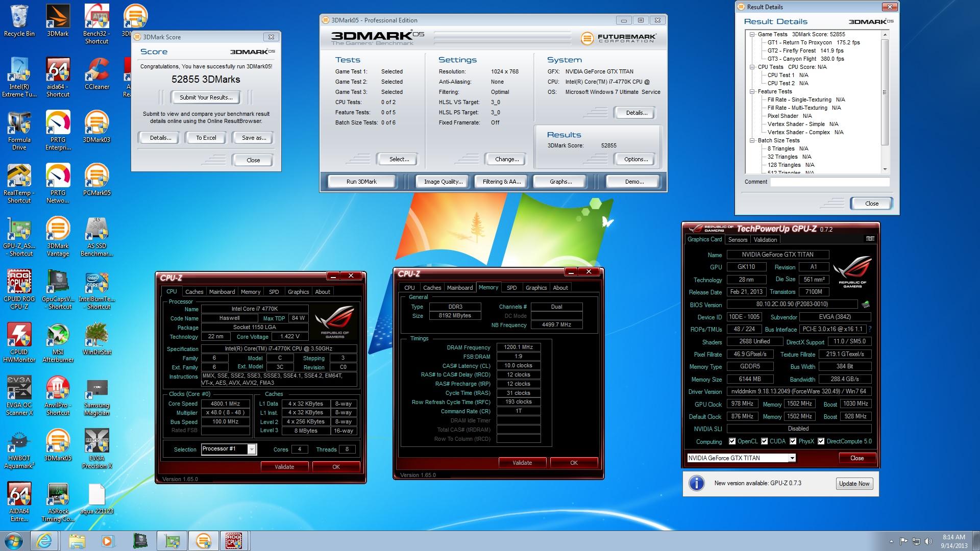The width and height of the screenshot is (980, 551).
Task: Open Internet Explorer from the taskbar
Action: pyautogui.click(x=44, y=541)
